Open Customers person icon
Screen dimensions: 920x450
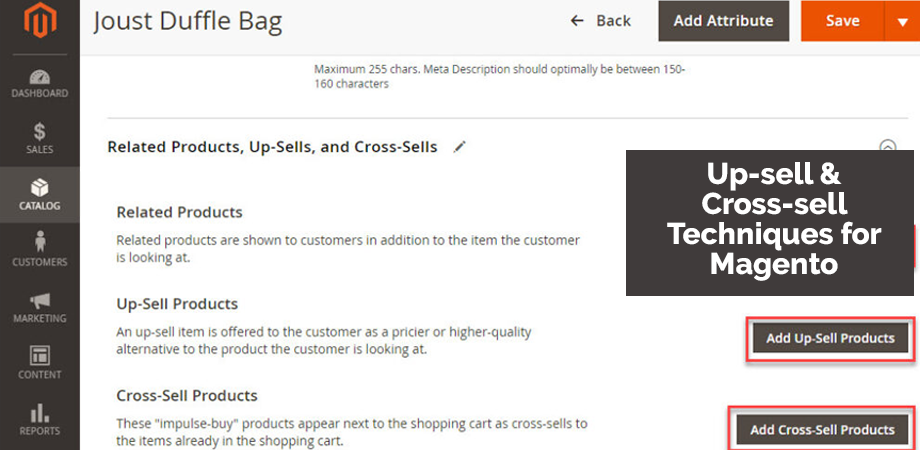(x=39, y=243)
